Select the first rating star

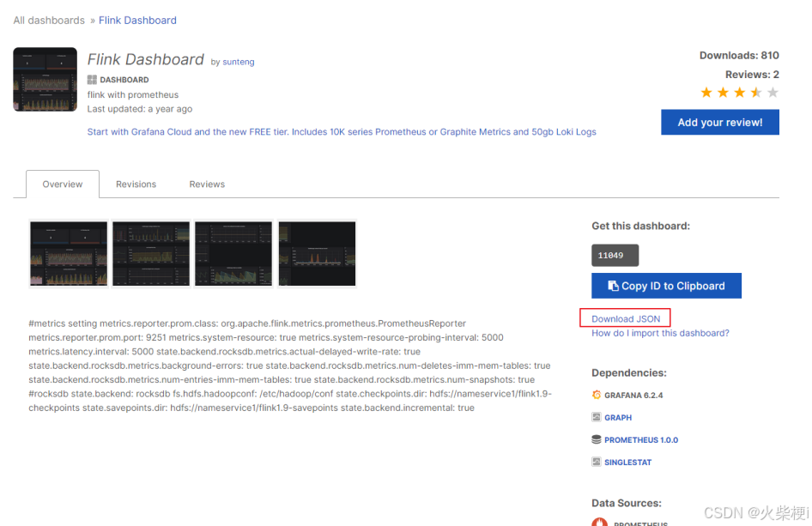click(706, 93)
